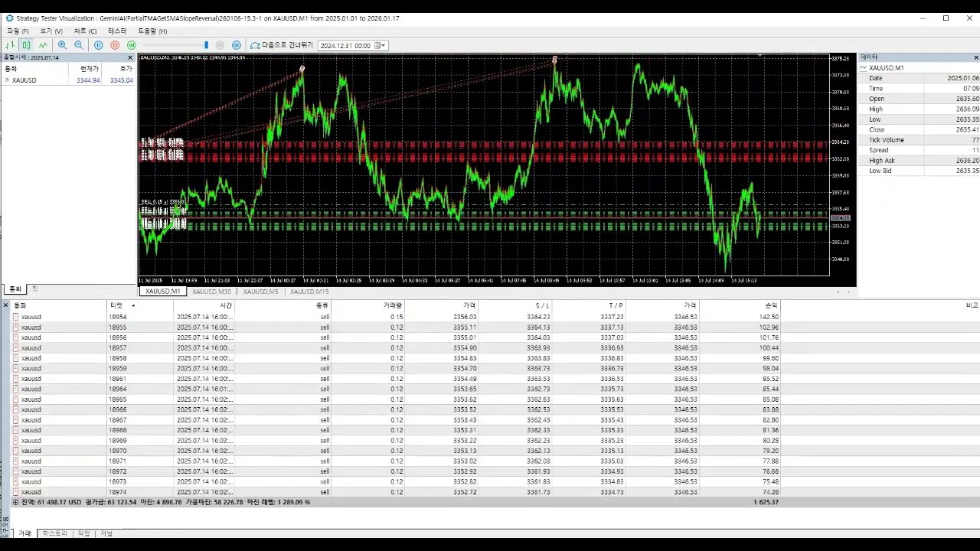Click the order icon for ticket 18972
Image resolution: width=980 pixels, height=551 pixels.
(16, 471)
